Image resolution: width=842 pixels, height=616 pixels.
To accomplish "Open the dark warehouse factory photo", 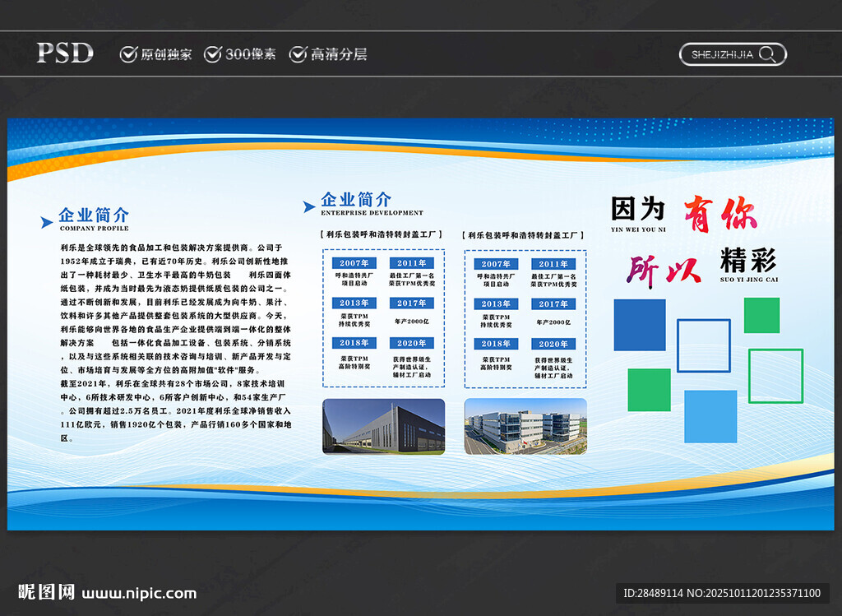I will pyautogui.click(x=383, y=426).
